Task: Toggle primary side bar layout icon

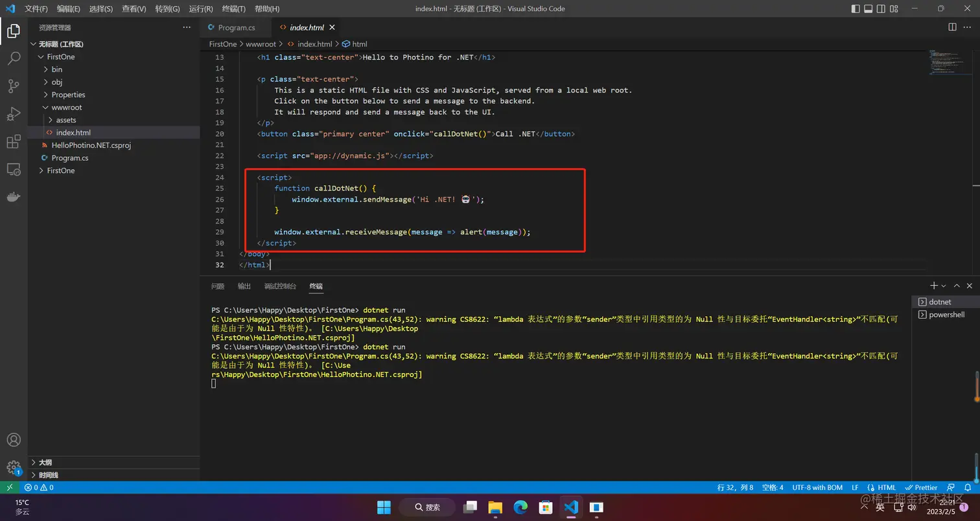Action: (x=856, y=8)
